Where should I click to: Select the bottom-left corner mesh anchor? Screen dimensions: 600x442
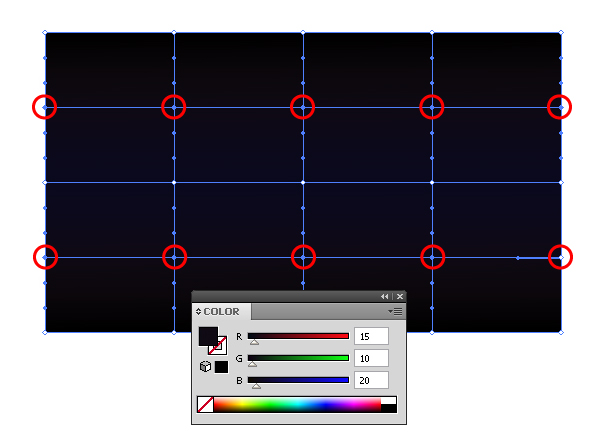(x=45, y=333)
